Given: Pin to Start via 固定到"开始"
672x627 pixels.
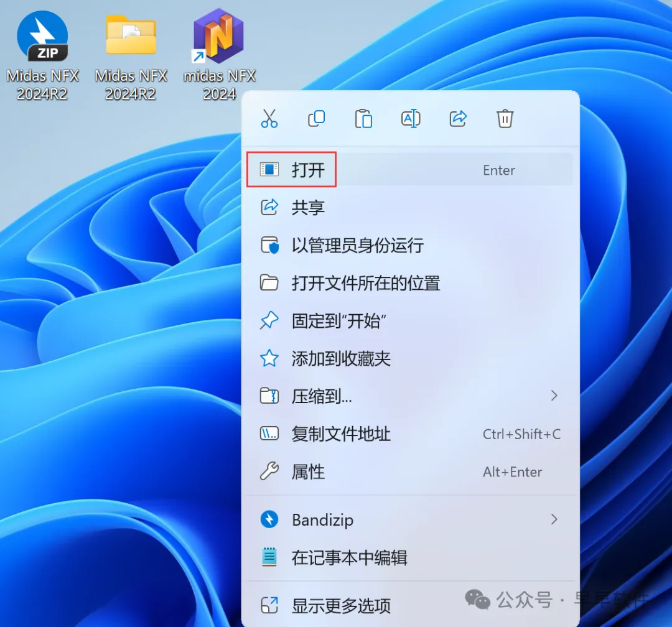Looking at the screenshot, I should 409,320.
